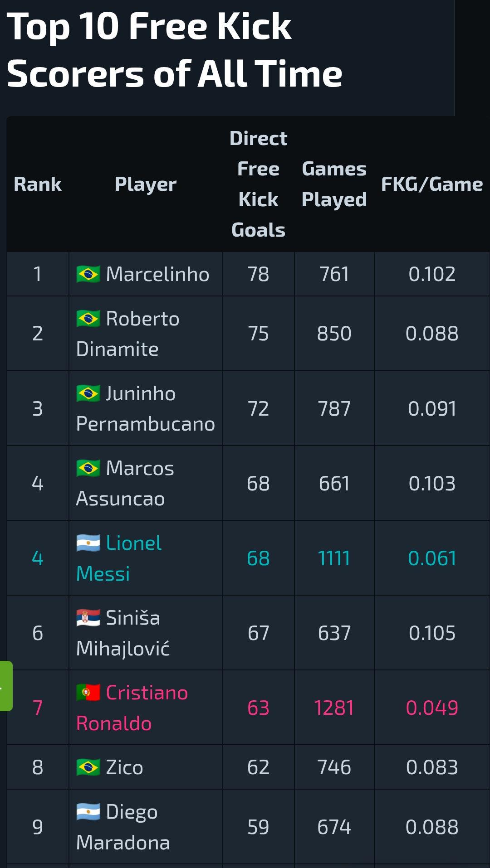Click the Portugal flag beside Cristiano Ronaldo
This screenshot has width=490, height=868.
click(x=88, y=692)
